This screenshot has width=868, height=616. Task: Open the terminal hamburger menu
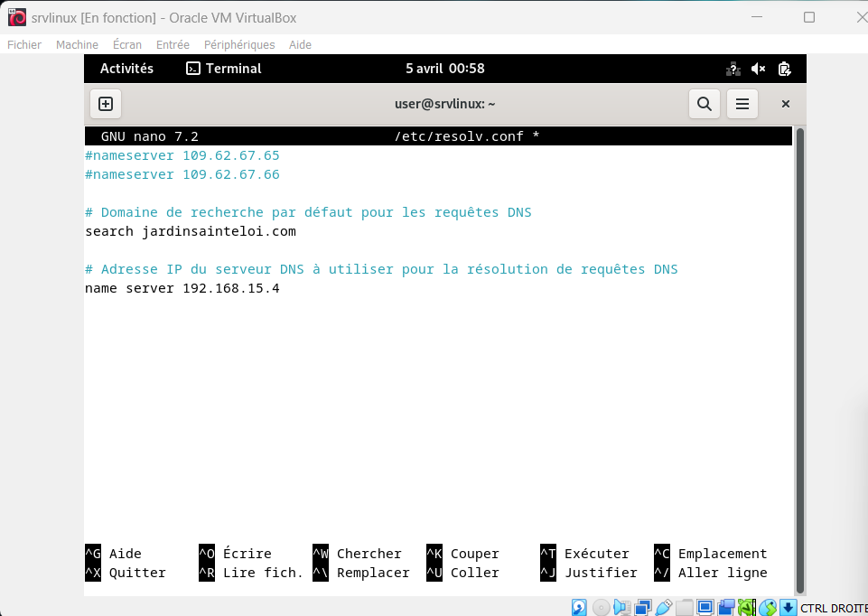point(742,104)
